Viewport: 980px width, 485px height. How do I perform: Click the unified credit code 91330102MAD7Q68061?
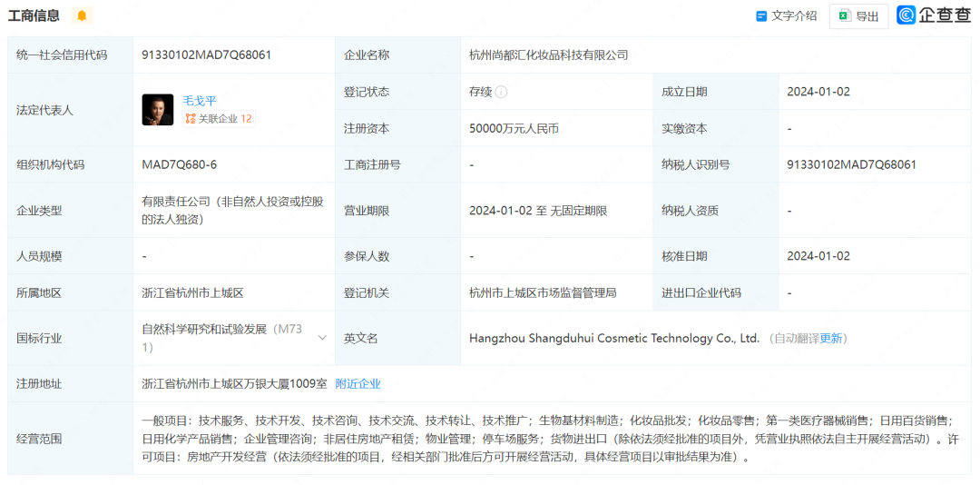coord(206,54)
